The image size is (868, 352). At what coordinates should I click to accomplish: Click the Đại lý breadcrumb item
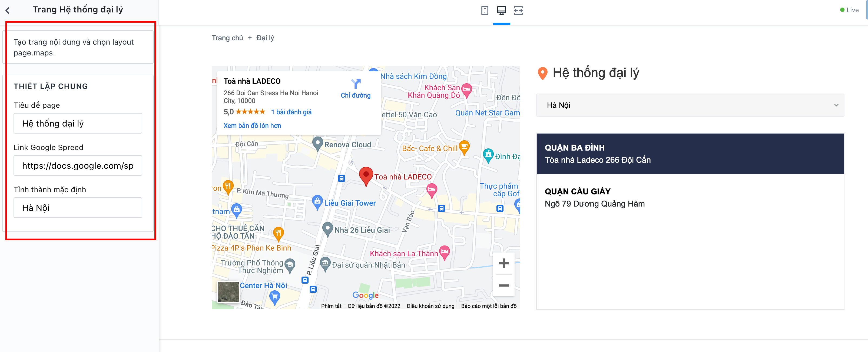(x=265, y=38)
